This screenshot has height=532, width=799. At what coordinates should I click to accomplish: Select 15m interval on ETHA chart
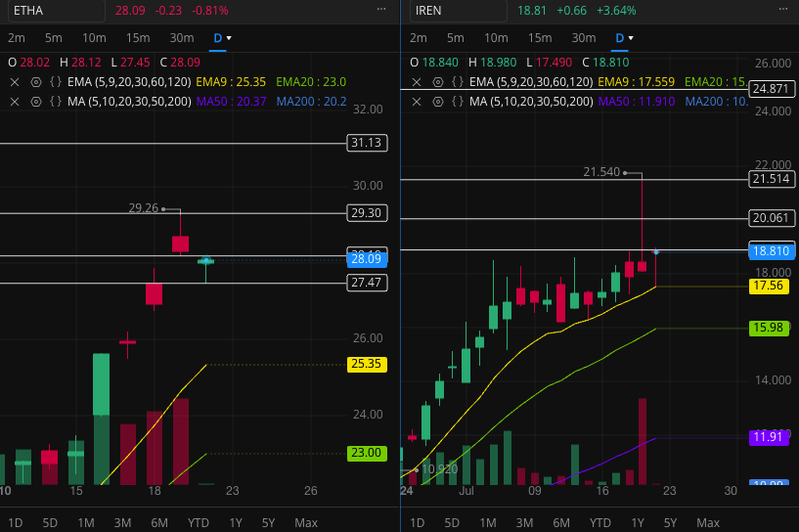(138, 38)
